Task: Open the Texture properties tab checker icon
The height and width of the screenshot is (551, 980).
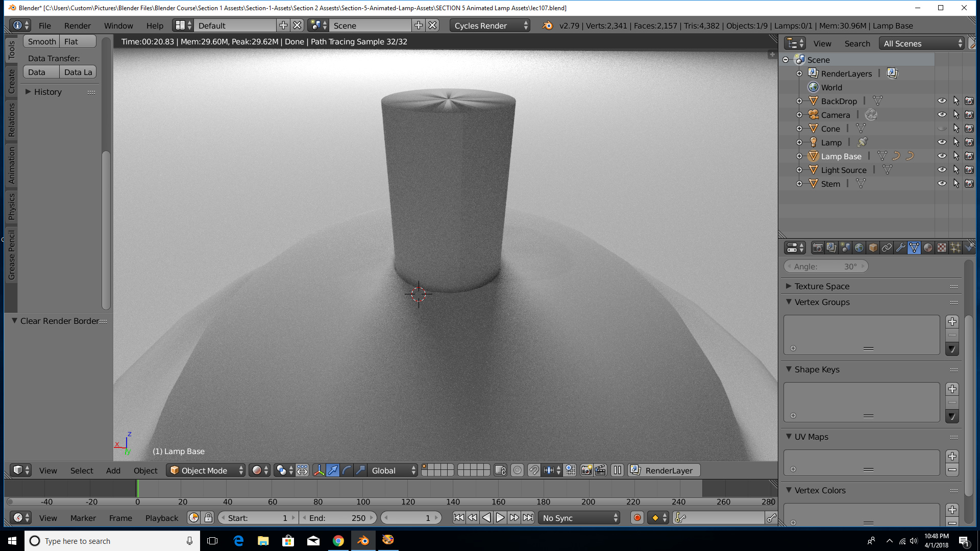Action: [x=942, y=248]
